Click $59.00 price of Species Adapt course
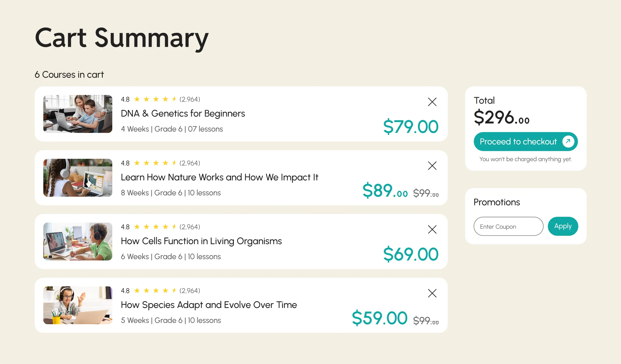 pos(379,318)
